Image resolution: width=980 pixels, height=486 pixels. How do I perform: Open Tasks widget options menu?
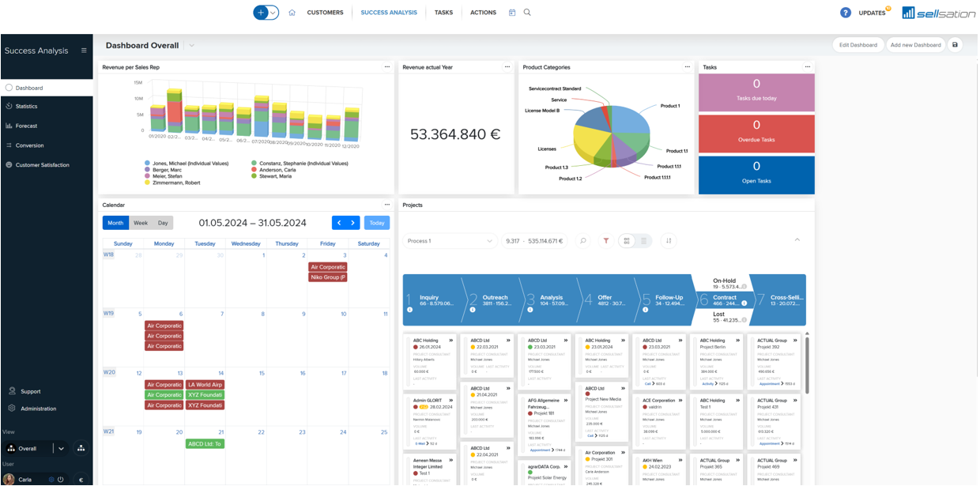(x=808, y=67)
